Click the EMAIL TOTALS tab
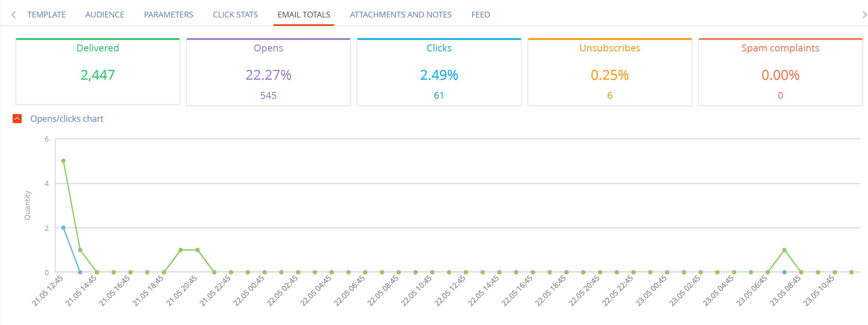This screenshot has height=325, width=868. pyautogui.click(x=304, y=15)
